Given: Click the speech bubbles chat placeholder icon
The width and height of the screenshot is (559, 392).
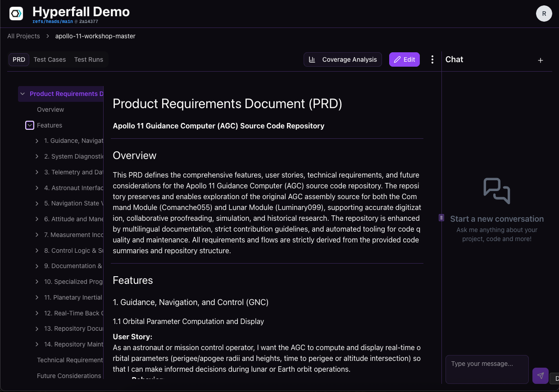Looking at the screenshot, I should pos(497,191).
